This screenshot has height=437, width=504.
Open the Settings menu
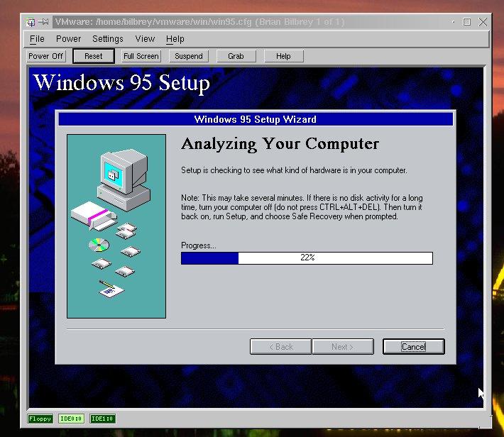tap(108, 39)
